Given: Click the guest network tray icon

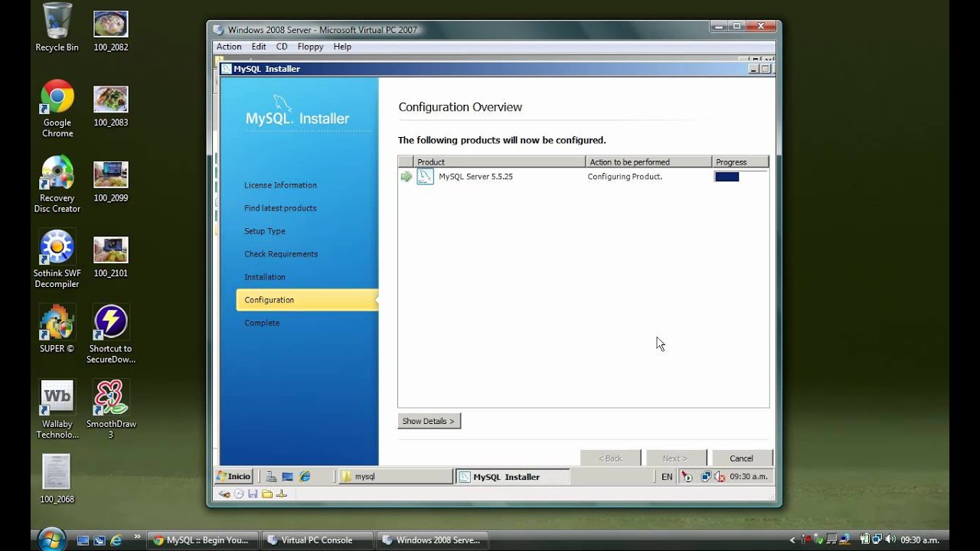Looking at the screenshot, I should click(x=706, y=477).
